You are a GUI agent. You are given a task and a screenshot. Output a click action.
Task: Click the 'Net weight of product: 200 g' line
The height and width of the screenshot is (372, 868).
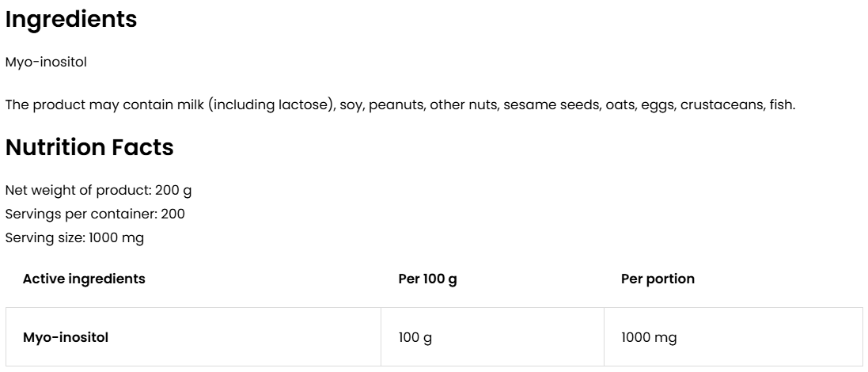tap(99, 191)
